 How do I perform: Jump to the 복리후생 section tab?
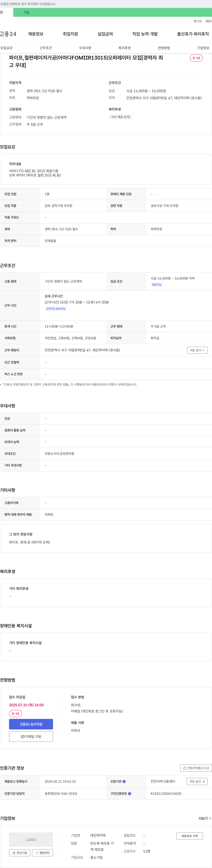(125, 48)
